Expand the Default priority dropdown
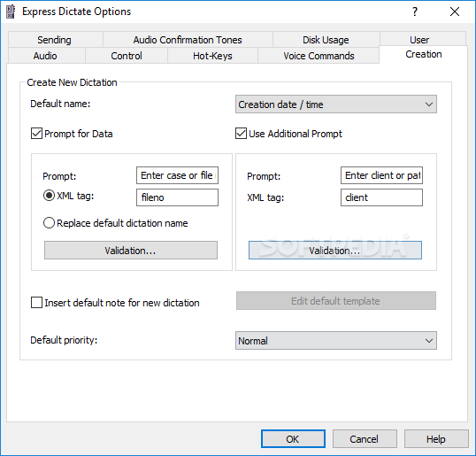This screenshot has width=476, height=456. (x=336, y=341)
